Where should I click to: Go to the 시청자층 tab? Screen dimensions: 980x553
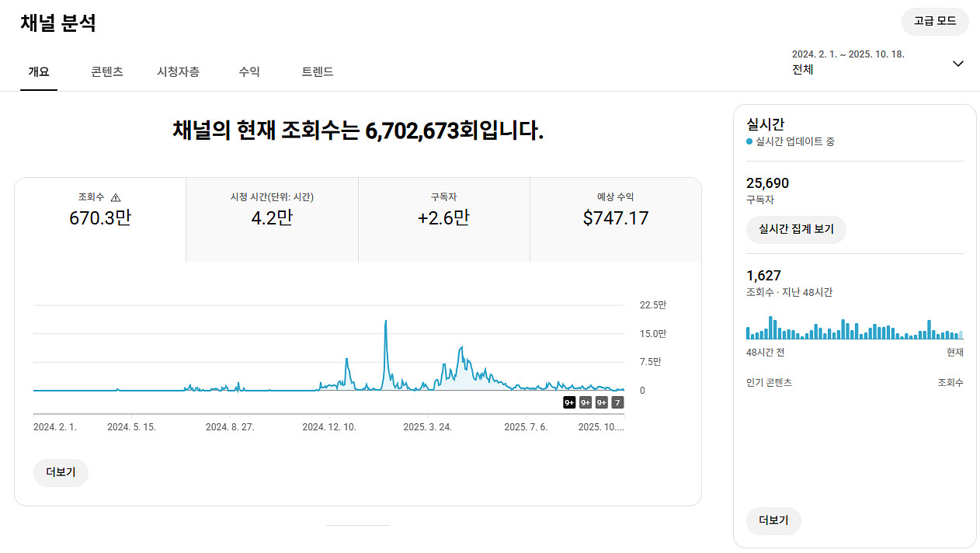(x=178, y=71)
